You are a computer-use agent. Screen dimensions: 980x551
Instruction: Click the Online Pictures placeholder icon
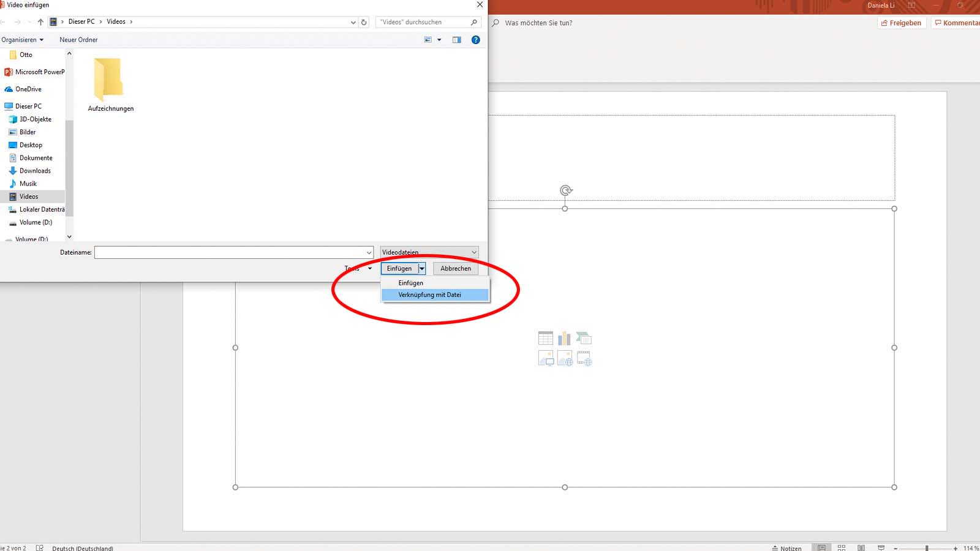564,359
